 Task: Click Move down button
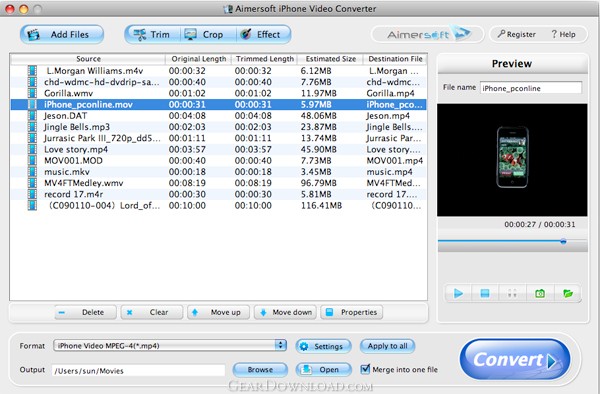[285, 312]
